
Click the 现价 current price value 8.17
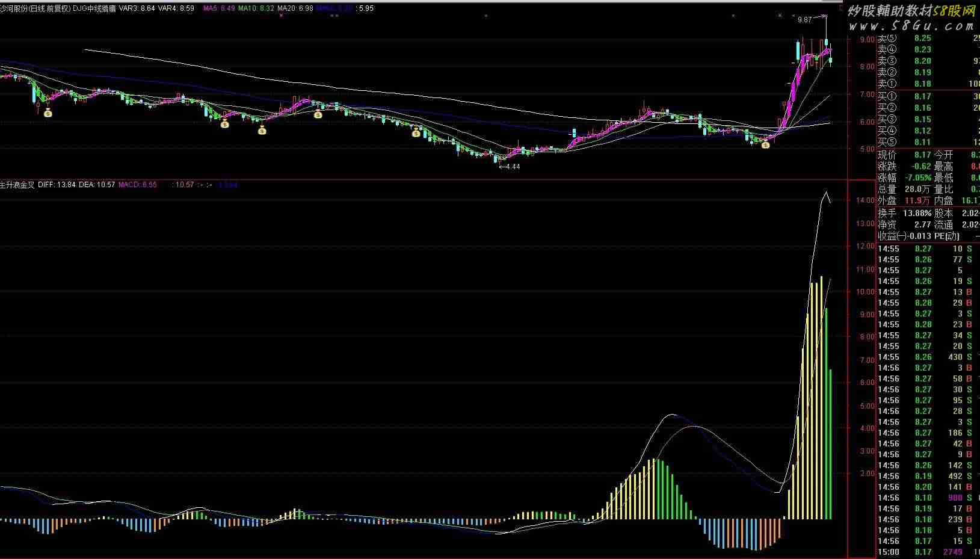tap(923, 155)
